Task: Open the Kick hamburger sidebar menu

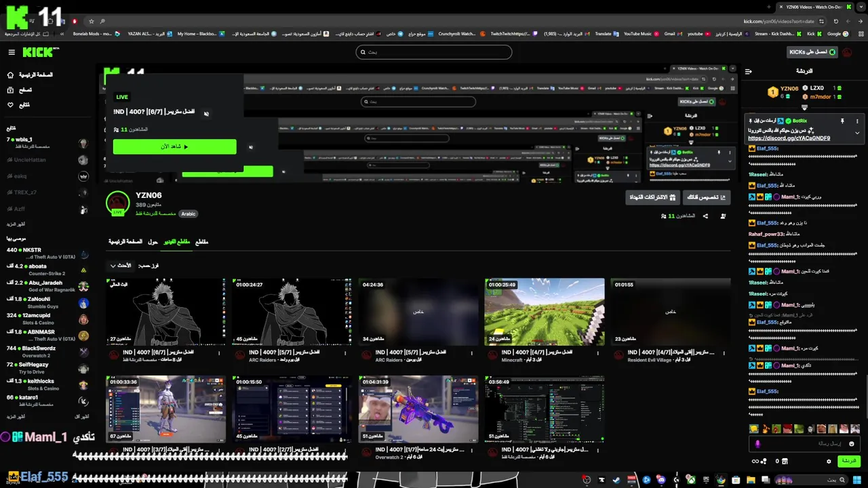Action: coord(12,52)
